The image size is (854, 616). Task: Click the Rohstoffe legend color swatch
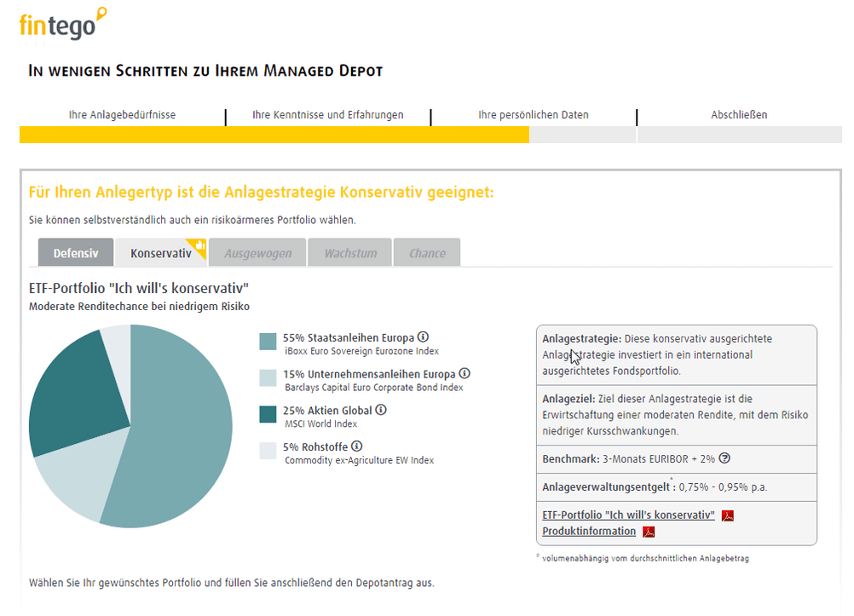(268, 451)
